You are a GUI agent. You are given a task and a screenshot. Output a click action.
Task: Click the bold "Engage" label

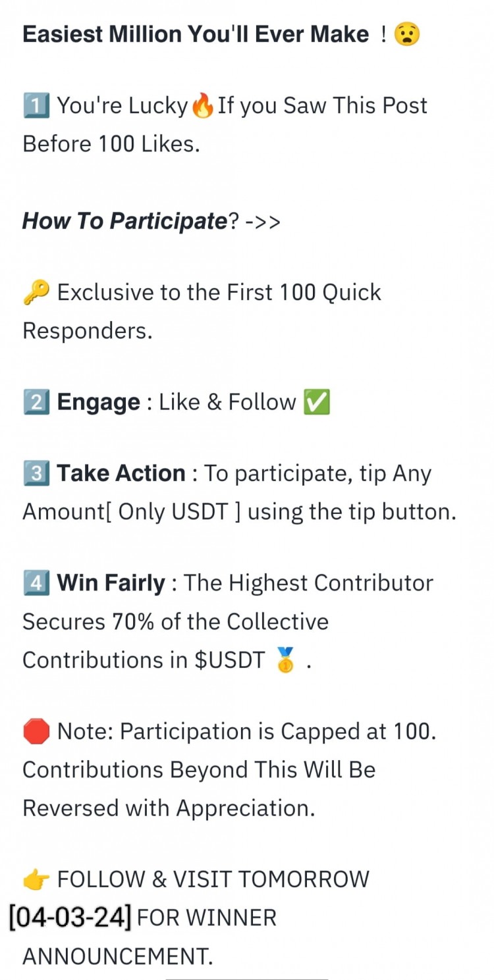coord(99,402)
